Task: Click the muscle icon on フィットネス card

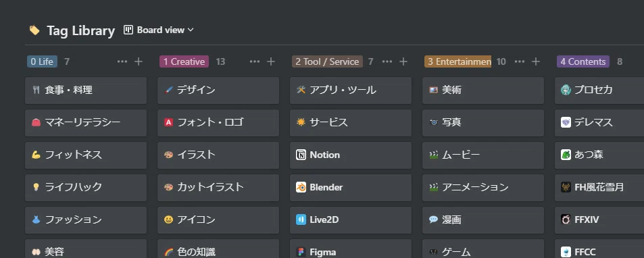Action: coord(36,155)
